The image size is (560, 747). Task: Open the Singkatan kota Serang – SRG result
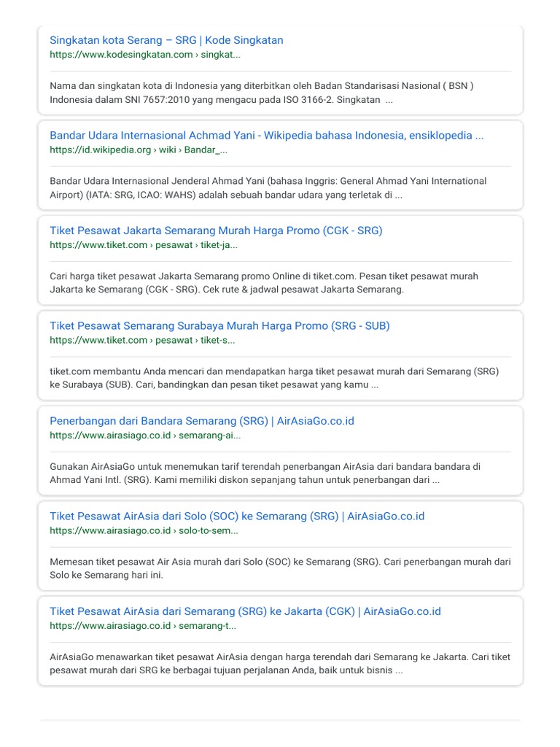166,40
